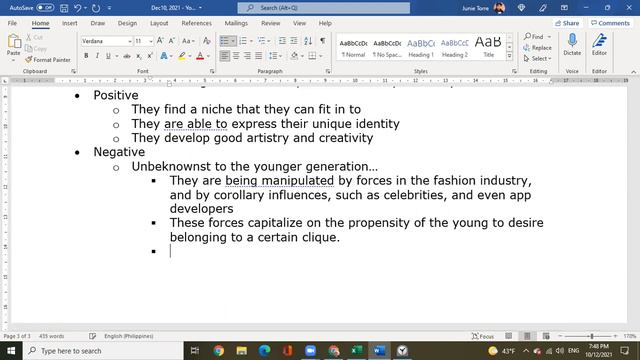Image resolution: width=640 pixels, height=360 pixels.
Task: Choose text highlight color
Action: (x=182, y=56)
